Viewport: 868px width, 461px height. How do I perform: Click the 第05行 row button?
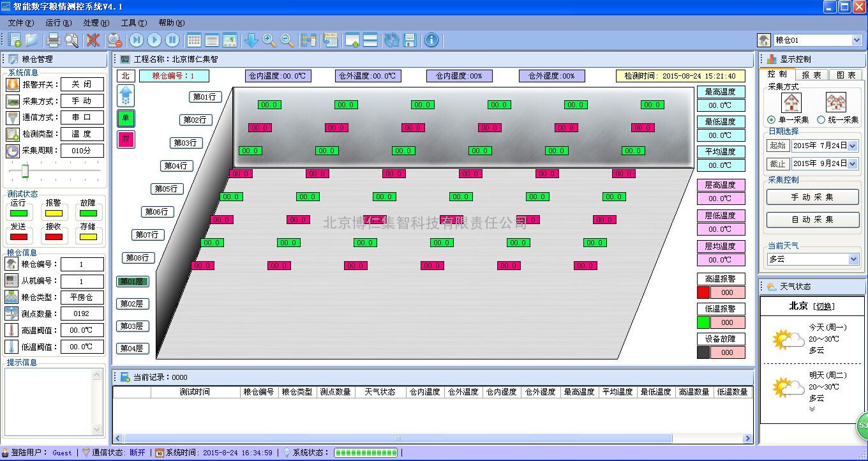click(x=167, y=189)
